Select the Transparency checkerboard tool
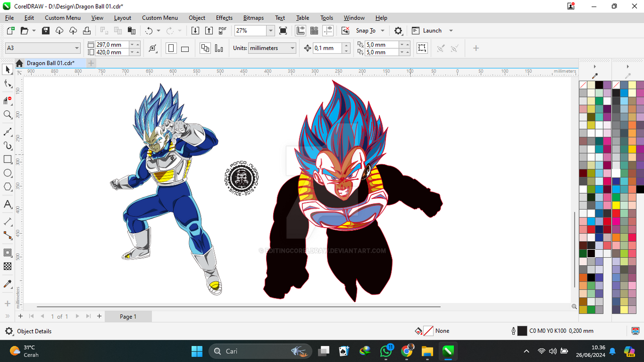Image resolution: width=644 pixels, height=362 pixels. click(x=8, y=266)
